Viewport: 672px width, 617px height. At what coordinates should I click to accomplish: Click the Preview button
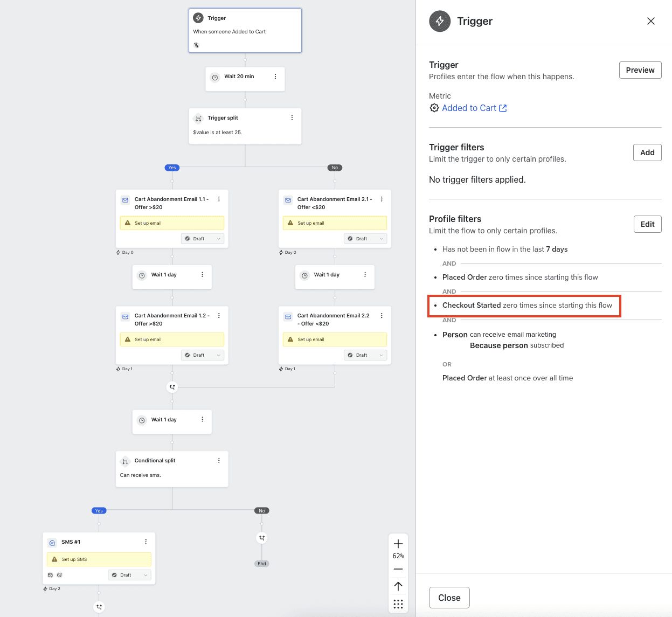[x=640, y=70]
